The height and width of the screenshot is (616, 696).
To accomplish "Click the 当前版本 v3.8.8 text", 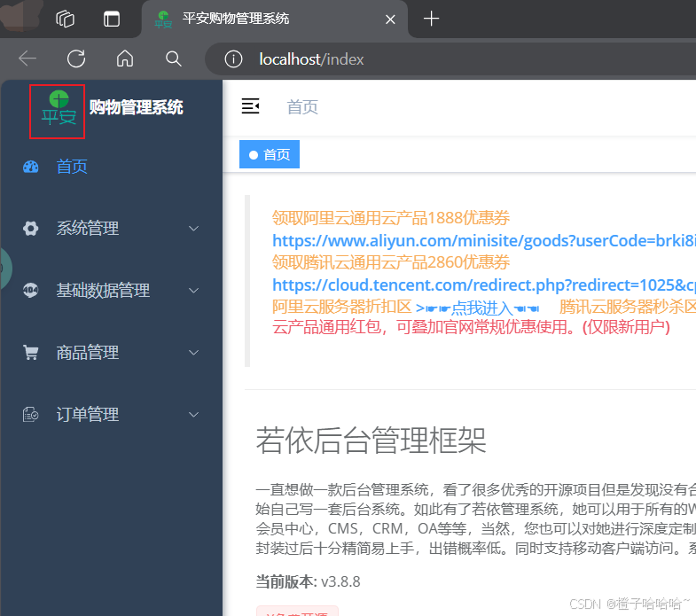I will [308, 581].
